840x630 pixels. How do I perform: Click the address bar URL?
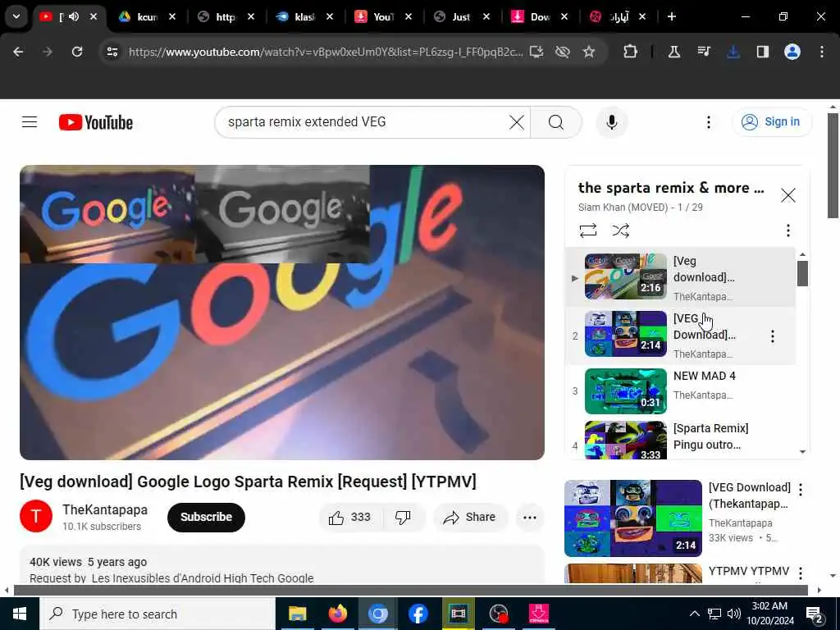click(325, 52)
